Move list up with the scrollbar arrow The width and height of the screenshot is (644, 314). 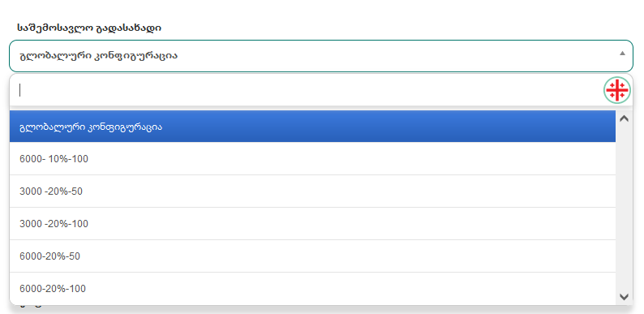(x=624, y=118)
